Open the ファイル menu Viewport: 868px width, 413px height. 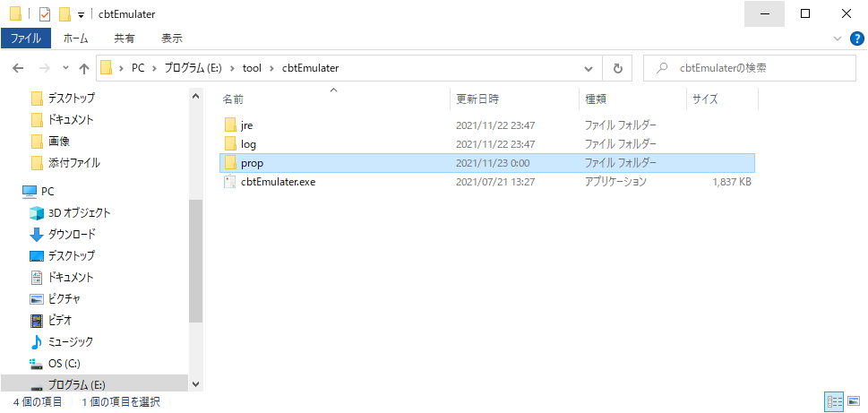(x=26, y=39)
